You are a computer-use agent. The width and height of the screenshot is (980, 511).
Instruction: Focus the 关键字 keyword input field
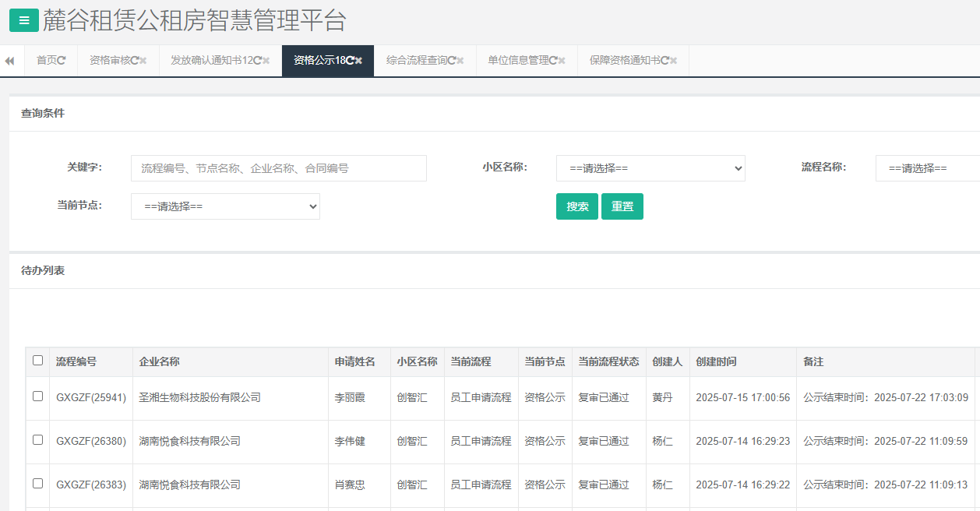click(279, 168)
